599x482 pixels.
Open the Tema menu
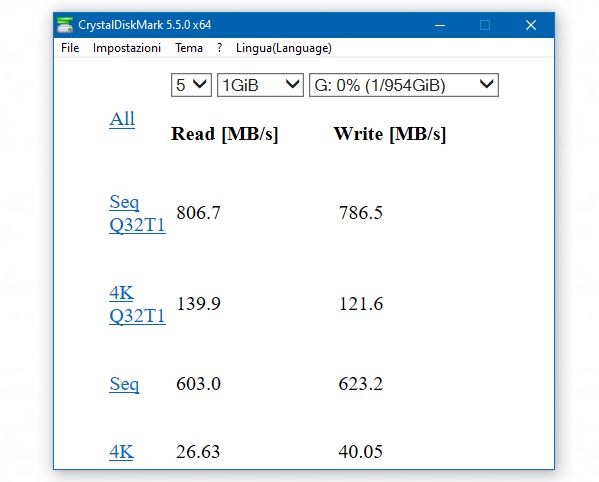[189, 48]
